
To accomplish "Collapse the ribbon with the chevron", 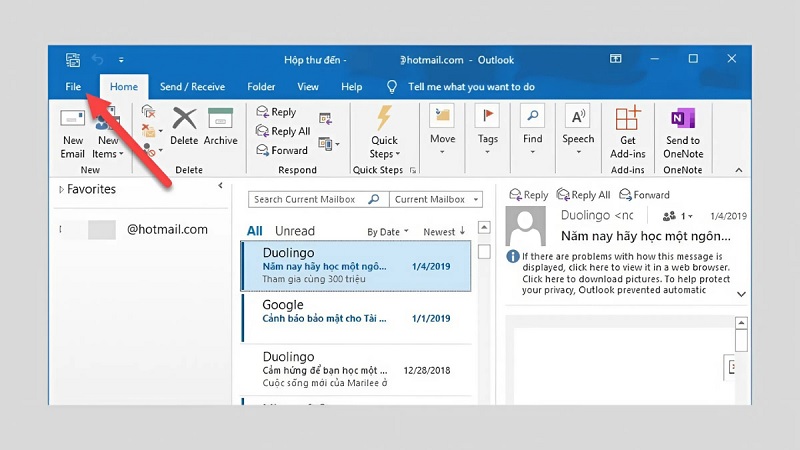I will click(x=739, y=170).
